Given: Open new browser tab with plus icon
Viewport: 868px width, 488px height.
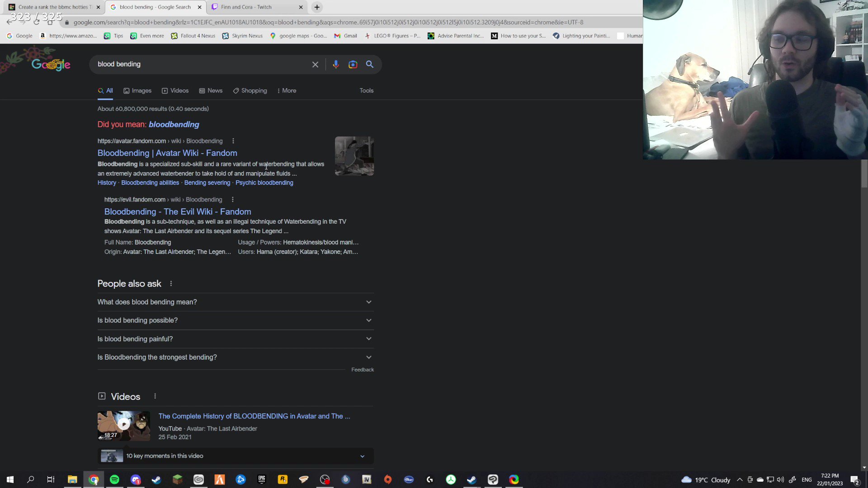Looking at the screenshot, I should pos(317,7).
